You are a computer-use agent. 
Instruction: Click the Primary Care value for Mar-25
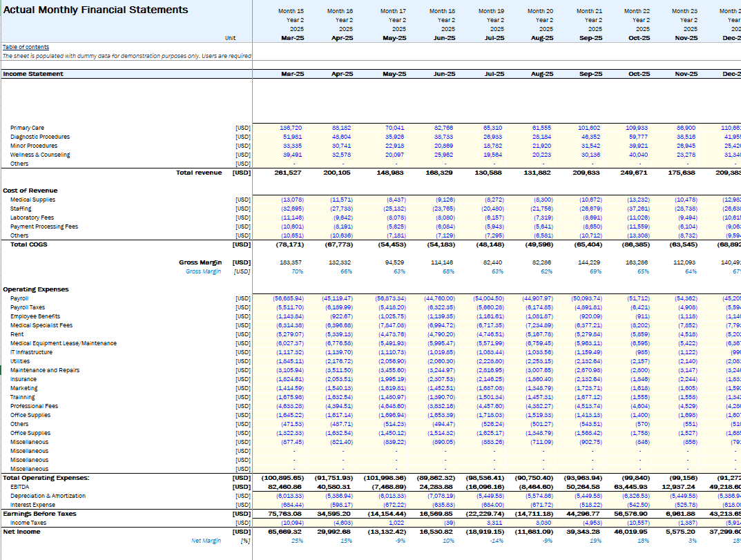click(291, 128)
